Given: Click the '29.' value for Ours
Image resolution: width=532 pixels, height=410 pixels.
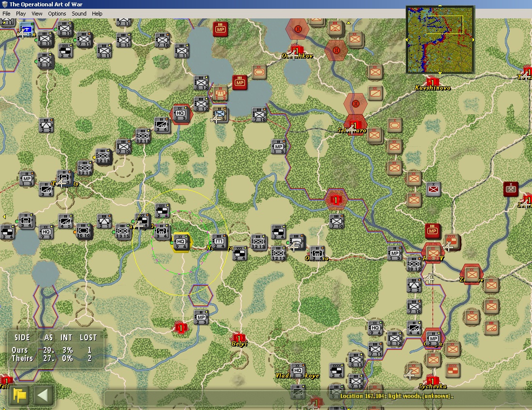Looking at the screenshot, I should coord(48,350).
